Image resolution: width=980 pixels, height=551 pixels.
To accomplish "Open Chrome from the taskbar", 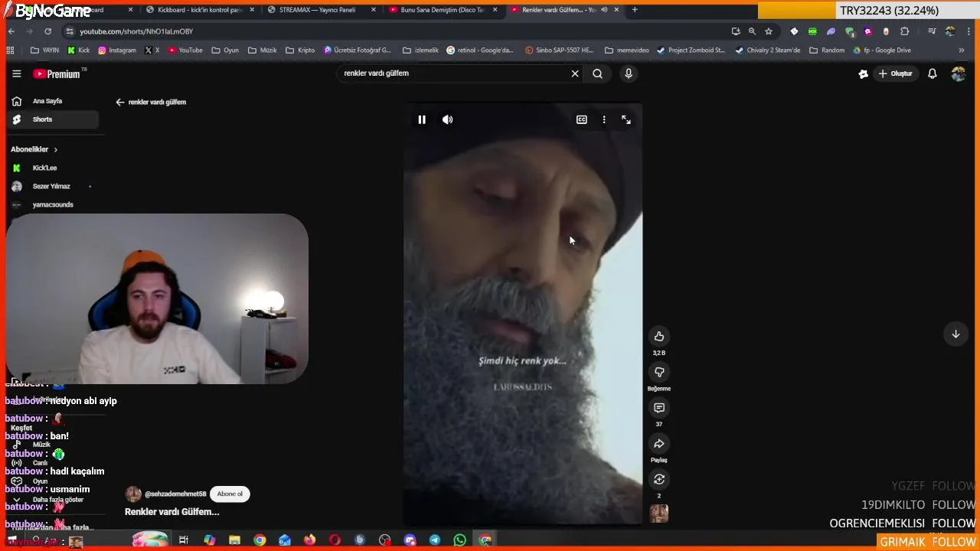I will 260,540.
